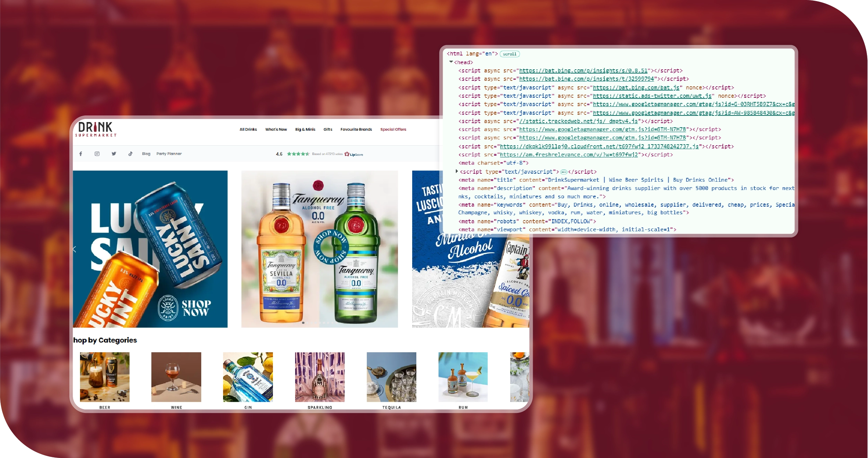868x458 pixels.
Task: Open the Facebook icon in the header
Action: pyautogui.click(x=81, y=154)
